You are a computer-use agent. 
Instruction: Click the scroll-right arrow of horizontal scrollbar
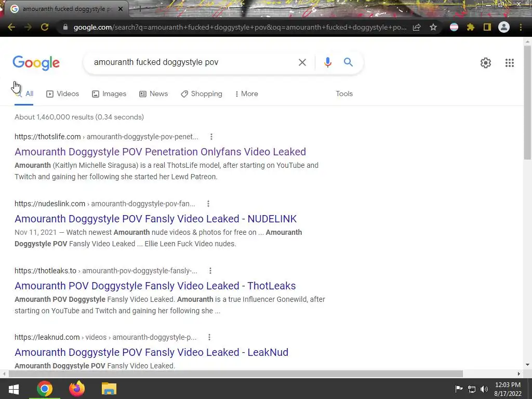tap(519, 374)
